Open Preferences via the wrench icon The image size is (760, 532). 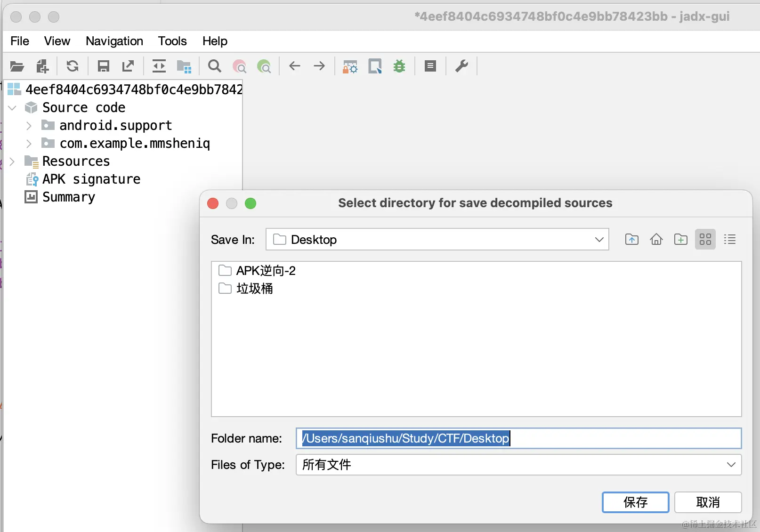pos(461,66)
